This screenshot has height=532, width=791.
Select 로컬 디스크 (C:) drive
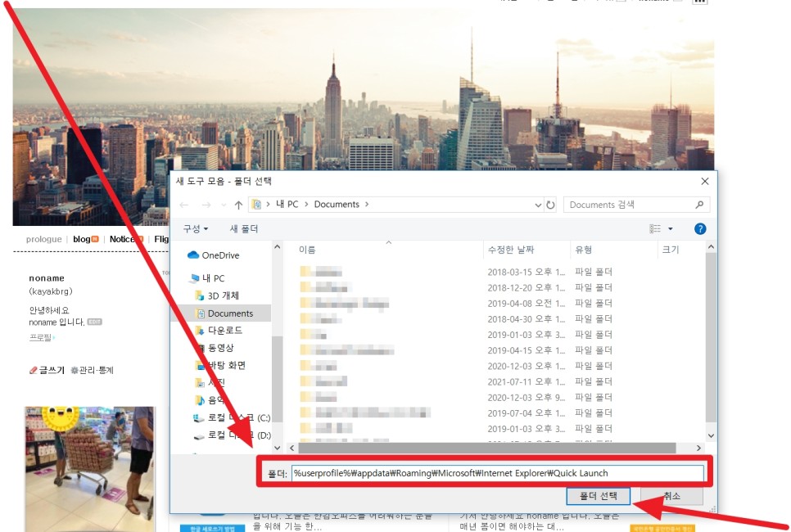click(x=232, y=418)
